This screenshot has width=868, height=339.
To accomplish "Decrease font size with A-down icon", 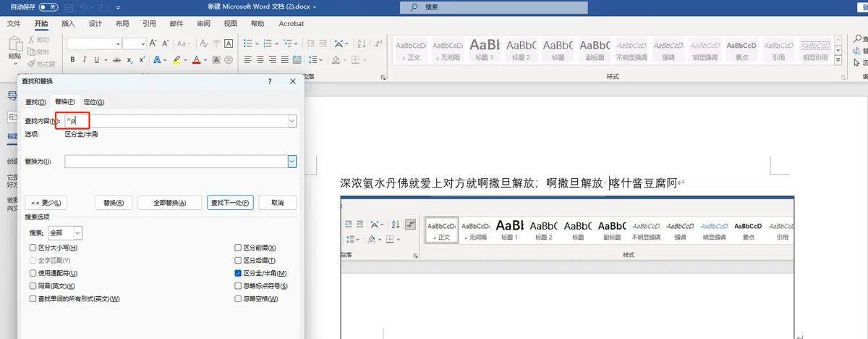I will pos(166,43).
